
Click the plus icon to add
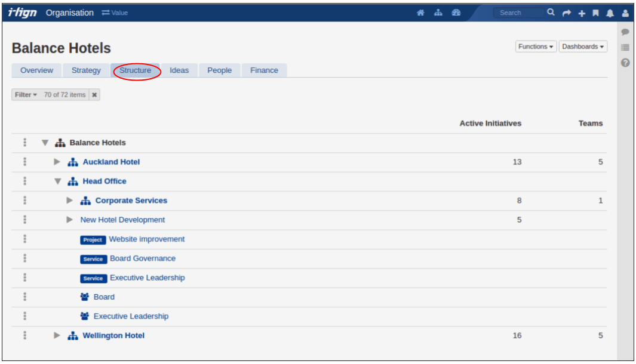click(582, 13)
